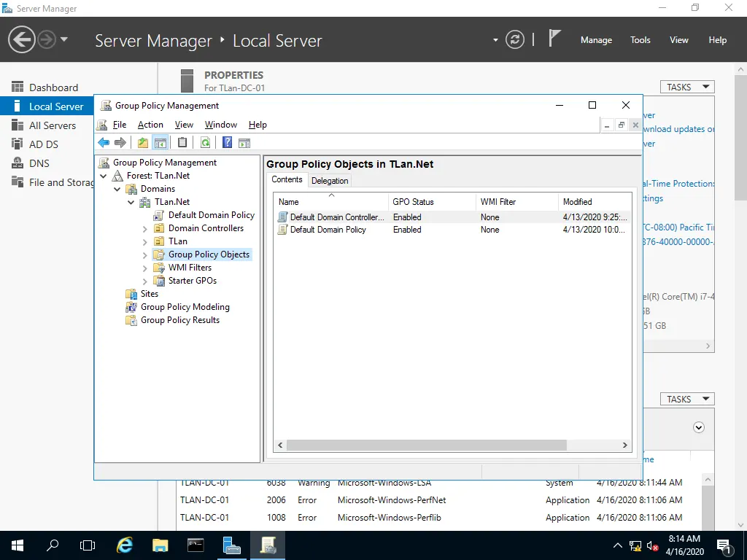Image resolution: width=747 pixels, height=560 pixels.
Task: Switch to Server Manager via its taskbar icon
Action: point(232,545)
